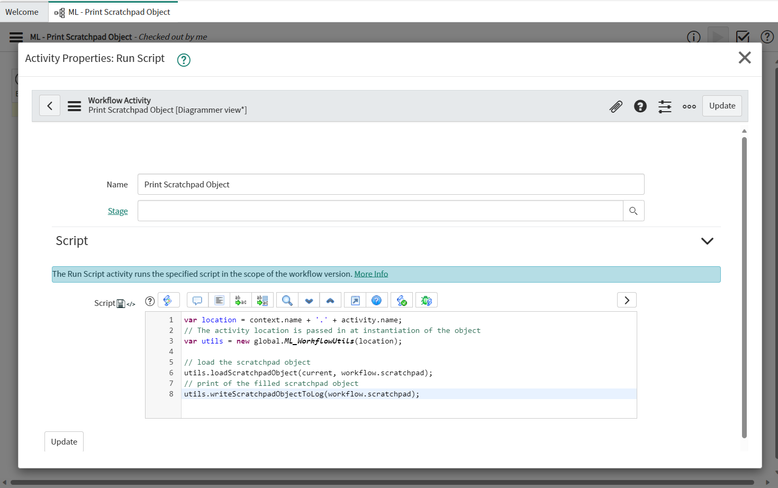The height and width of the screenshot is (488, 778).
Task: Toggle comment on selected script lines
Action: point(197,301)
